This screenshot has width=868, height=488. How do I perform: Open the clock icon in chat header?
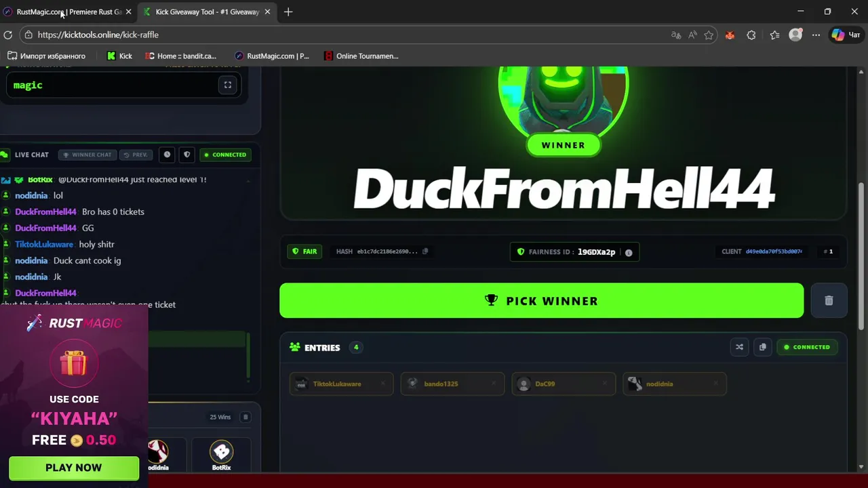167,155
